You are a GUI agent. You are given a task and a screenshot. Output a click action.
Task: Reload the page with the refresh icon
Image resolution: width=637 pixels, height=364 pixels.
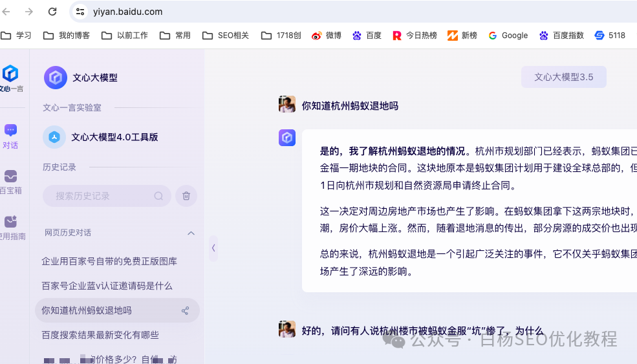coord(52,12)
